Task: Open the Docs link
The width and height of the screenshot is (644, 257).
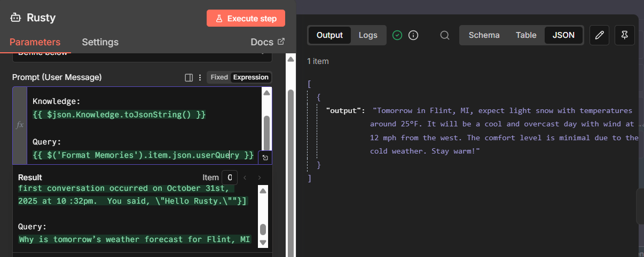Action: (x=268, y=42)
